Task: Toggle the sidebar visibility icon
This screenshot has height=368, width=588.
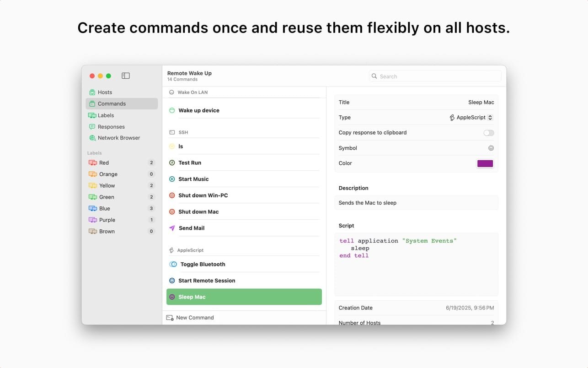Action: coord(126,76)
